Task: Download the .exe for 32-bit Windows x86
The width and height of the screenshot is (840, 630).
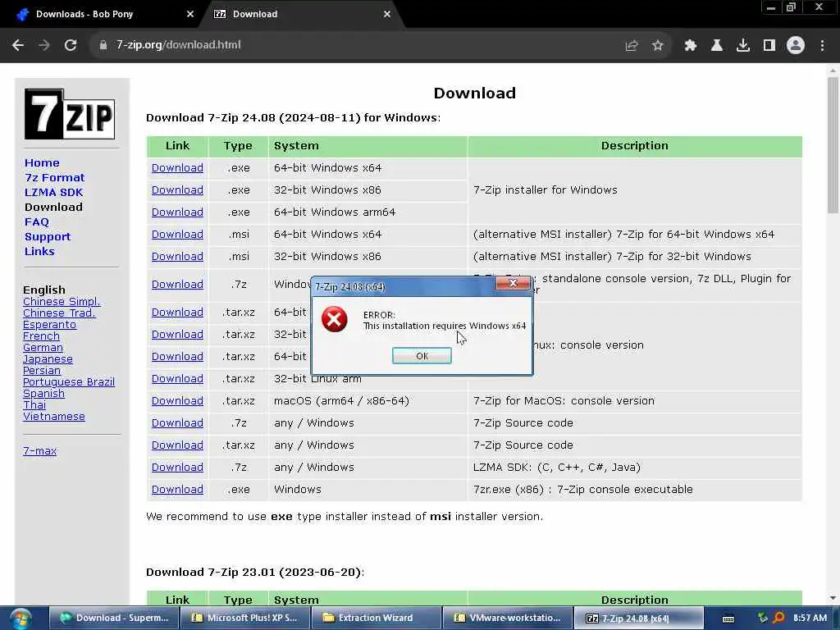Action: pos(177,189)
